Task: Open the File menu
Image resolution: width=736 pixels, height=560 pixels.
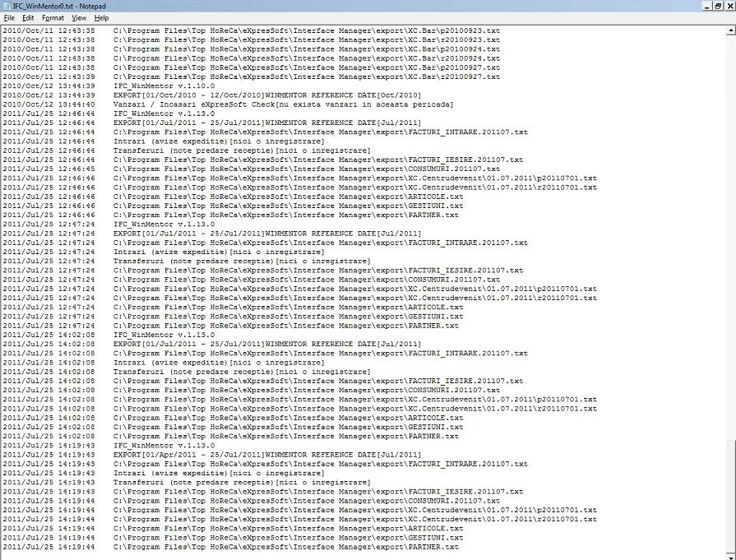Action: [9, 18]
